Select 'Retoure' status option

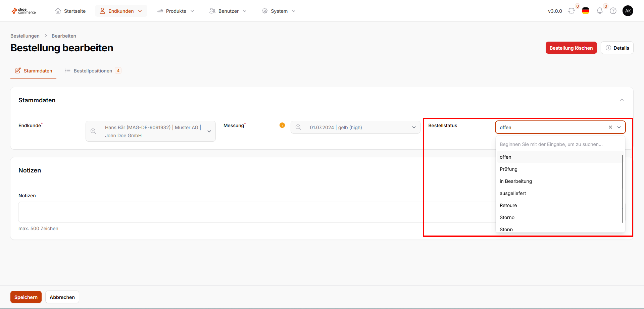tap(559, 205)
